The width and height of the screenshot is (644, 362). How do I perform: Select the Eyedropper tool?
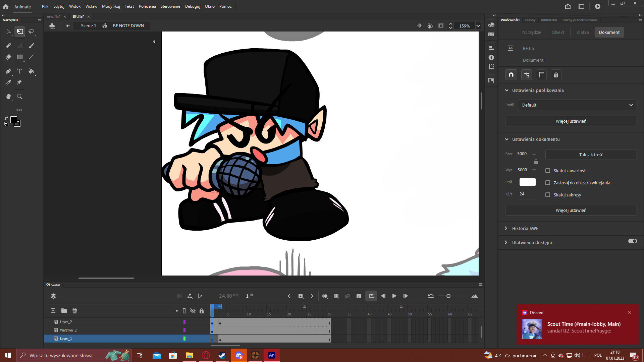[x=8, y=82]
